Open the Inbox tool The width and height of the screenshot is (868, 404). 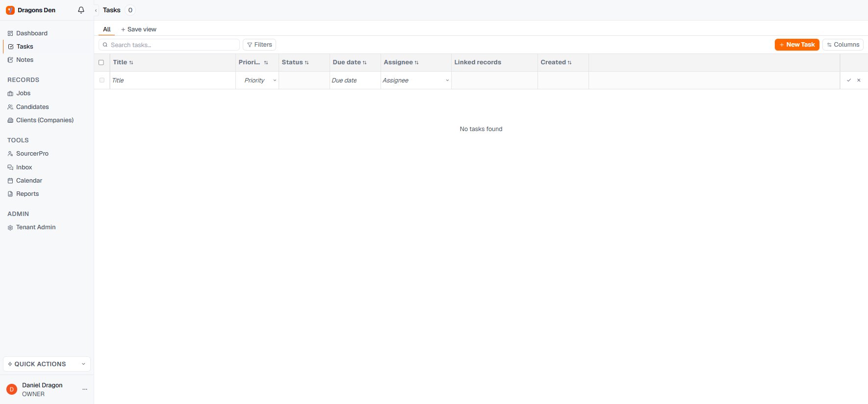pos(24,167)
